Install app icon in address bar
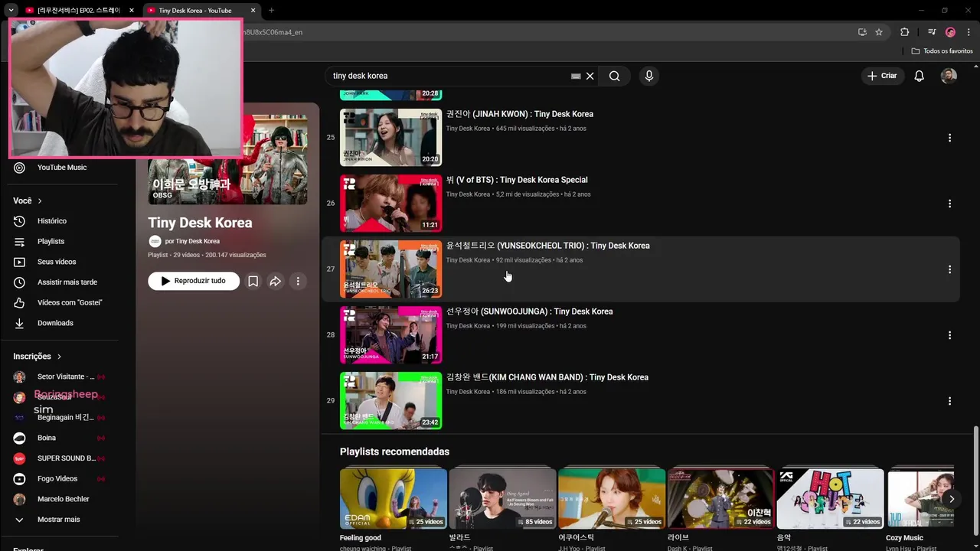980x551 pixels. (x=862, y=32)
